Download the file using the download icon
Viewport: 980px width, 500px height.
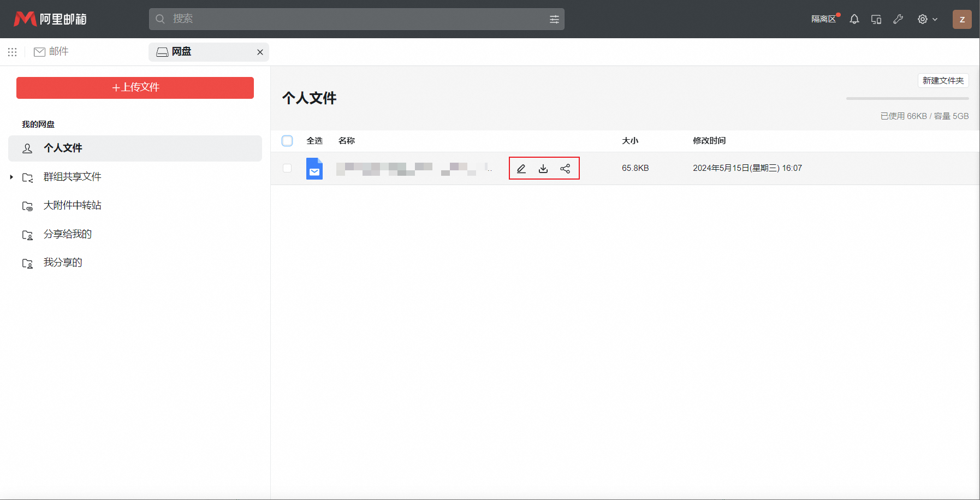[x=543, y=168]
